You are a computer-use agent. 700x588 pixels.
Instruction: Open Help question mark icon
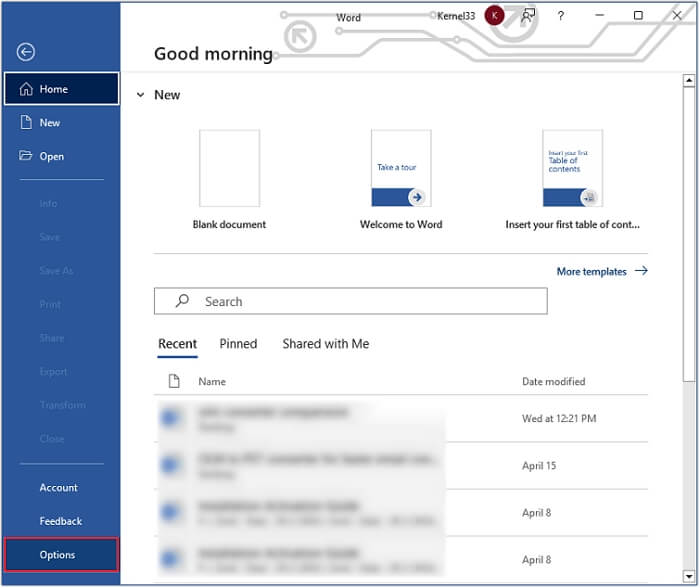(x=561, y=16)
